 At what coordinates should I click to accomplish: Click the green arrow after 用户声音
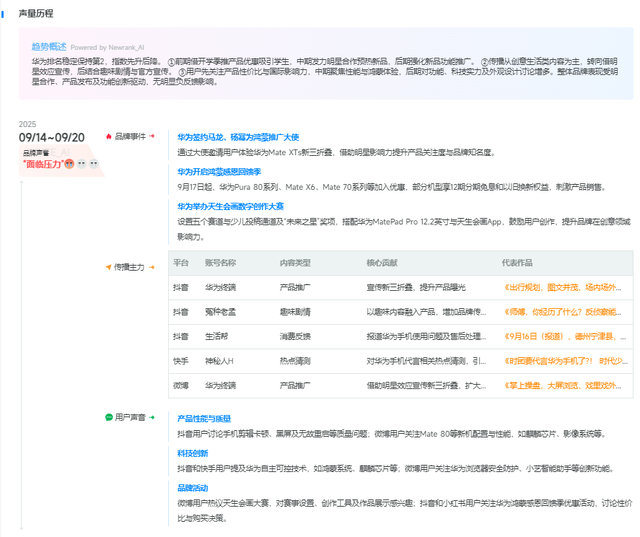(152, 417)
